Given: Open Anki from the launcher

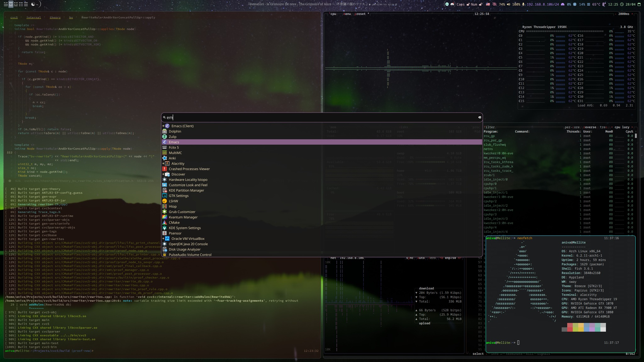Looking at the screenshot, I should 322,158.
